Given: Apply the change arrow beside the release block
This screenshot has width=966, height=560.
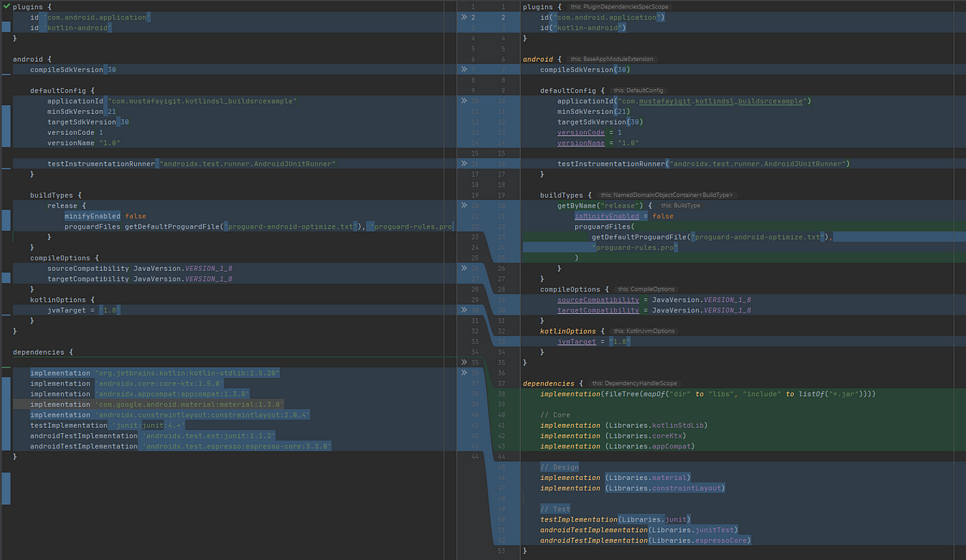Looking at the screenshot, I should click(x=465, y=205).
